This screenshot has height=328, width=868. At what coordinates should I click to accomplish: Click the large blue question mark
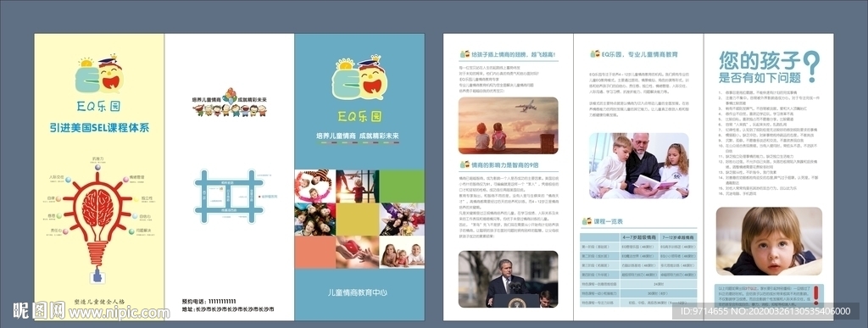811,66
